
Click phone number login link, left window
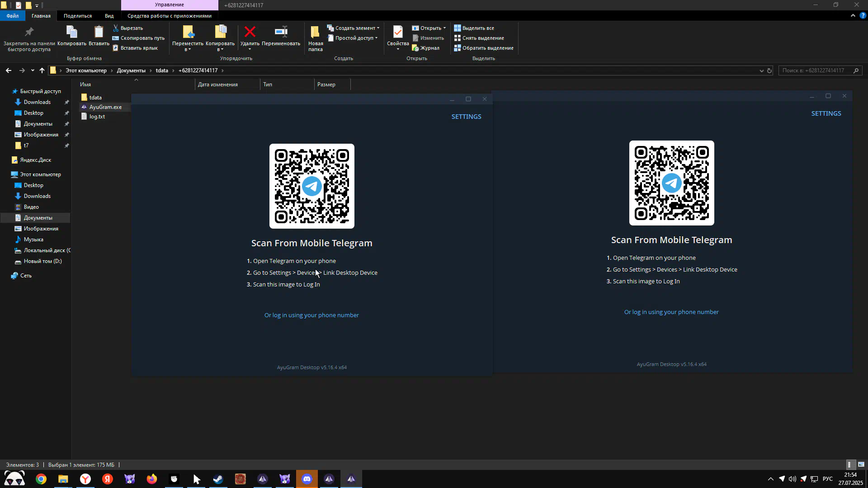[x=311, y=315]
